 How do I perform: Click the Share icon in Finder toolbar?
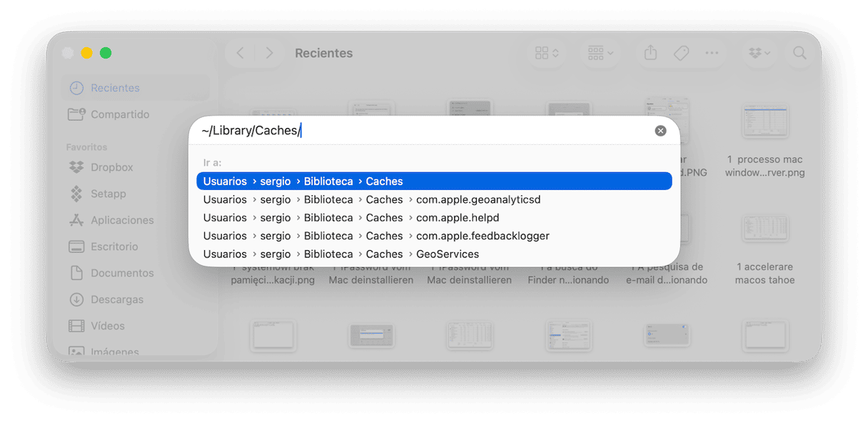pyautogui.click(x=650, y=53)
